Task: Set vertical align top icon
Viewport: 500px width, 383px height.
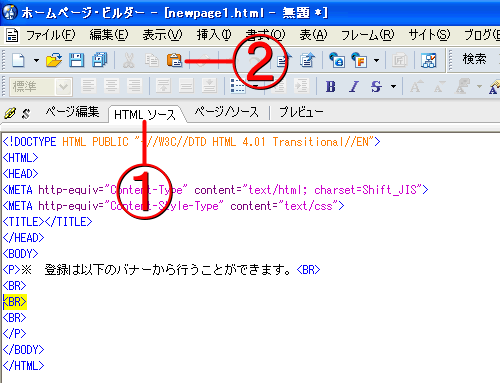Action: point(163,86)
